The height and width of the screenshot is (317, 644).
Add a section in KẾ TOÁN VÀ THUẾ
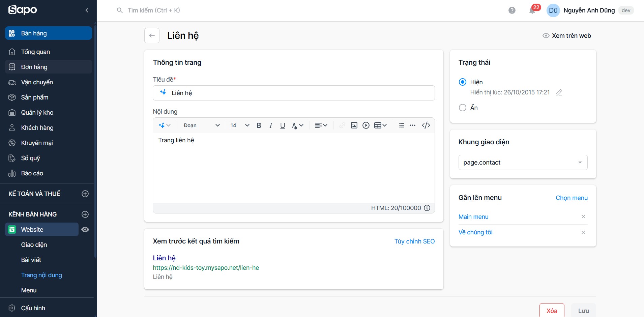85,194
